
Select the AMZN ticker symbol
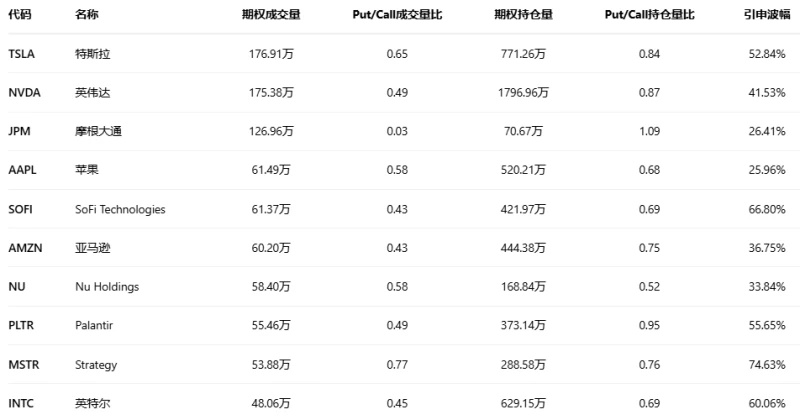pyautogui.click(x=25, y=248)
